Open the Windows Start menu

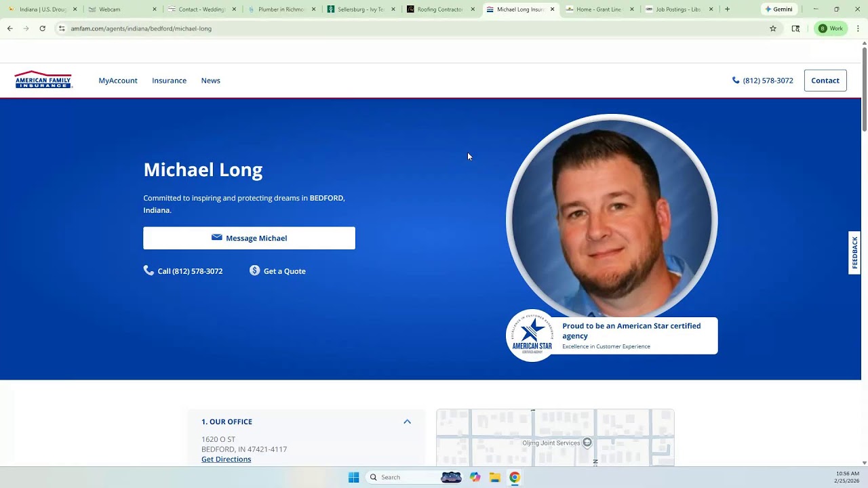pos(353,477)
